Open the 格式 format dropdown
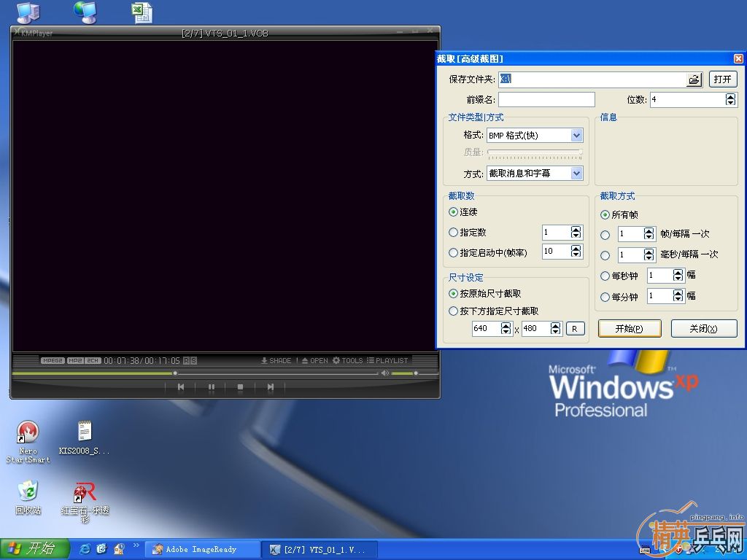 pos(576,135)
